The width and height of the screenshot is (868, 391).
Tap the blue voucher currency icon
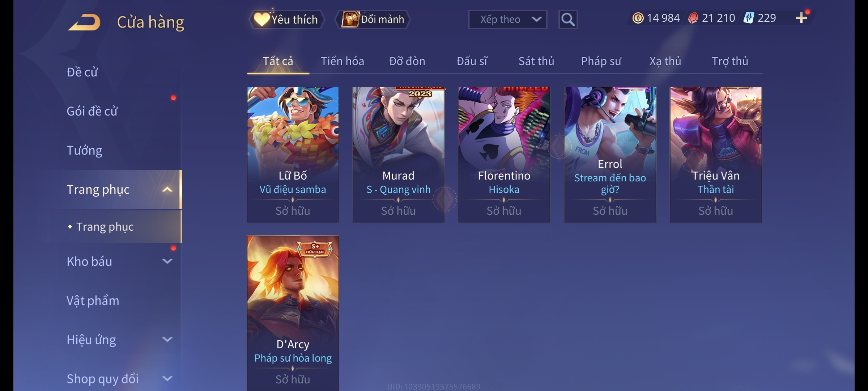click(x=749, y=18)
